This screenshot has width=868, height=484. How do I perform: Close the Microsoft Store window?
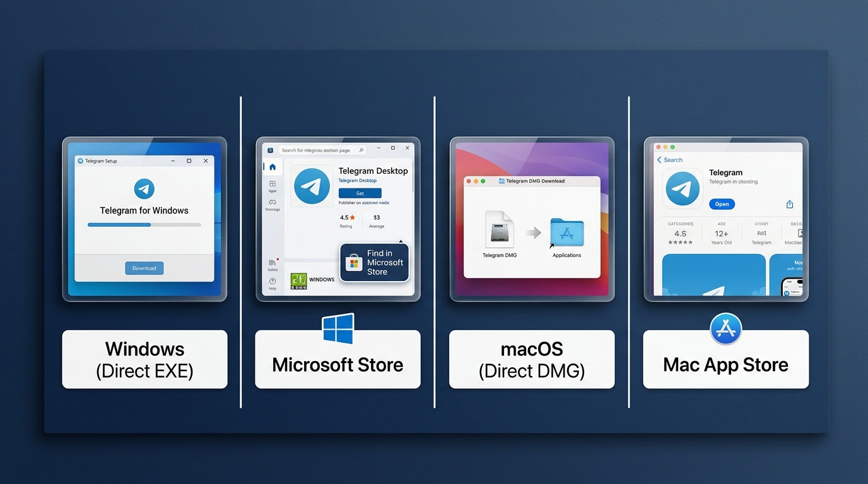click(x=408, y=148)
